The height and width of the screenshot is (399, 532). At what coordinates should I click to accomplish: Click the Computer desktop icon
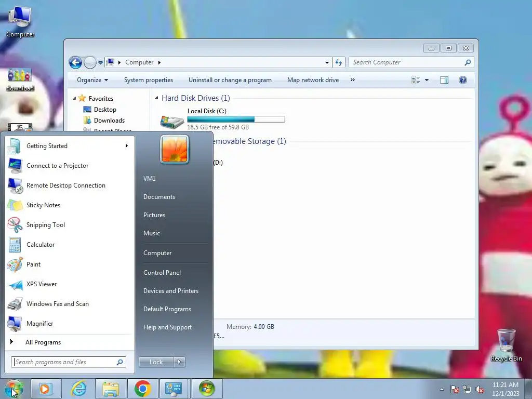coord(20,22)
